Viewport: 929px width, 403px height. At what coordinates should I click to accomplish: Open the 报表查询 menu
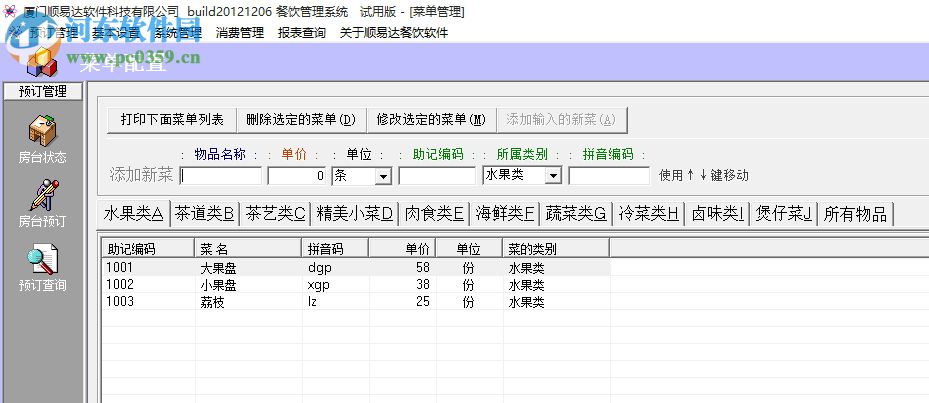coord(302,33)
